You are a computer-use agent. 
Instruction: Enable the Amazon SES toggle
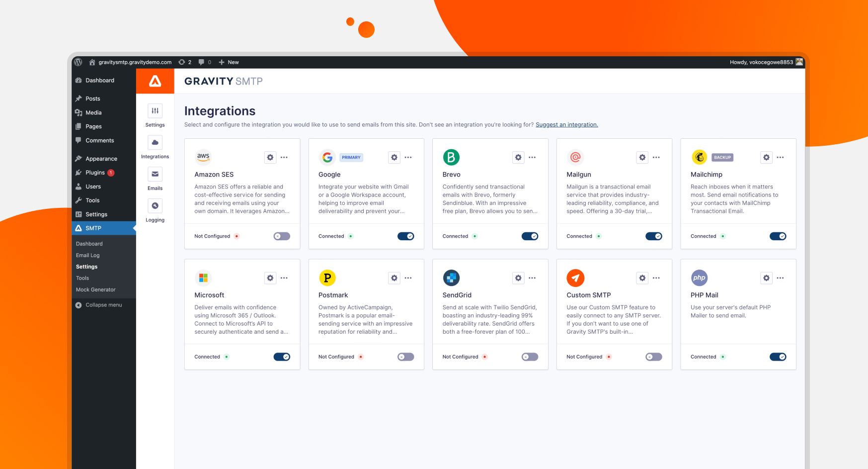tap(282, 236)
